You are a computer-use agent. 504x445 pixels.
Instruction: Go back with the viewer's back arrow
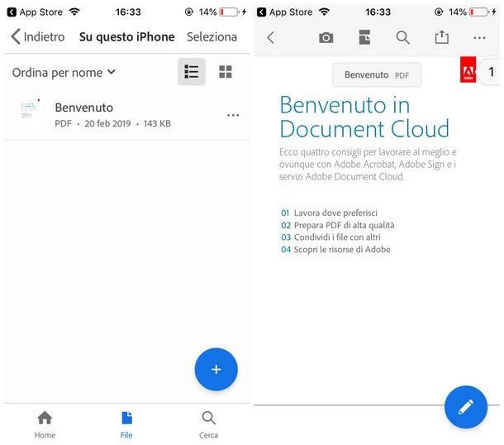click(271, 38)
